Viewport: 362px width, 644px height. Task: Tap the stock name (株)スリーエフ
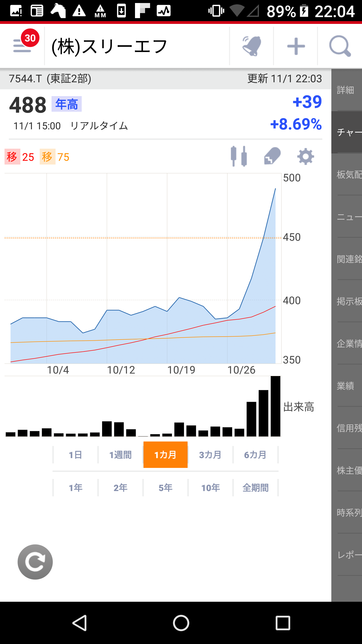[109, 47]
